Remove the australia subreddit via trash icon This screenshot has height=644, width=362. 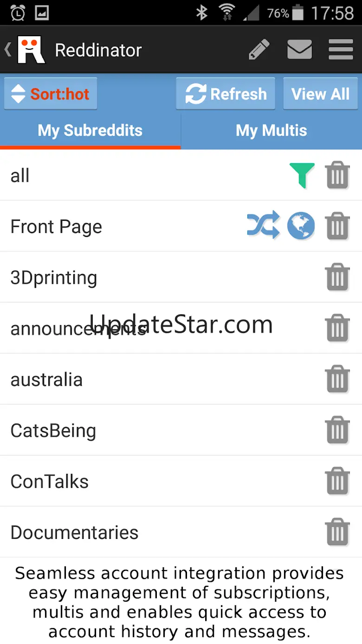click(337, 379)
